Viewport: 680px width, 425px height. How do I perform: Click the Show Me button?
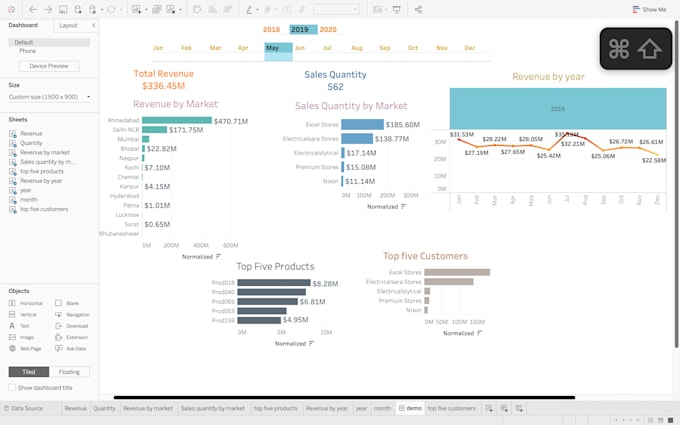[649, 9]
